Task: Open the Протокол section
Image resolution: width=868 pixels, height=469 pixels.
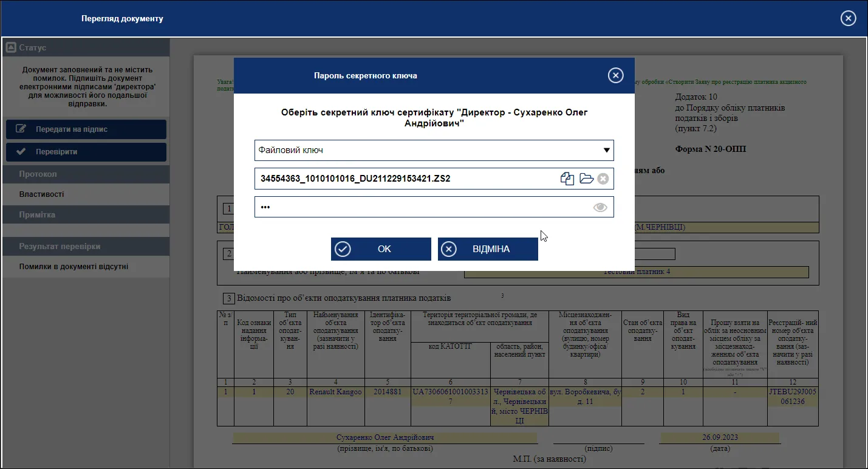Action: tap(86, 174)
